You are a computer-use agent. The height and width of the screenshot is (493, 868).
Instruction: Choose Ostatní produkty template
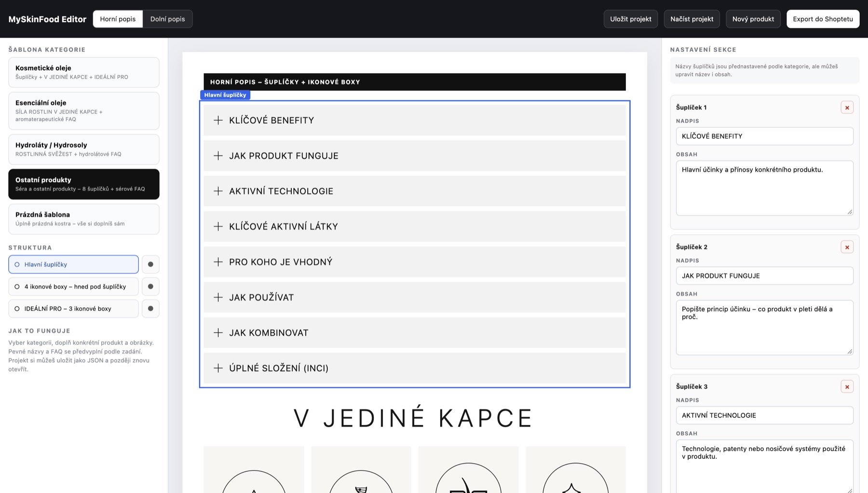84,184
